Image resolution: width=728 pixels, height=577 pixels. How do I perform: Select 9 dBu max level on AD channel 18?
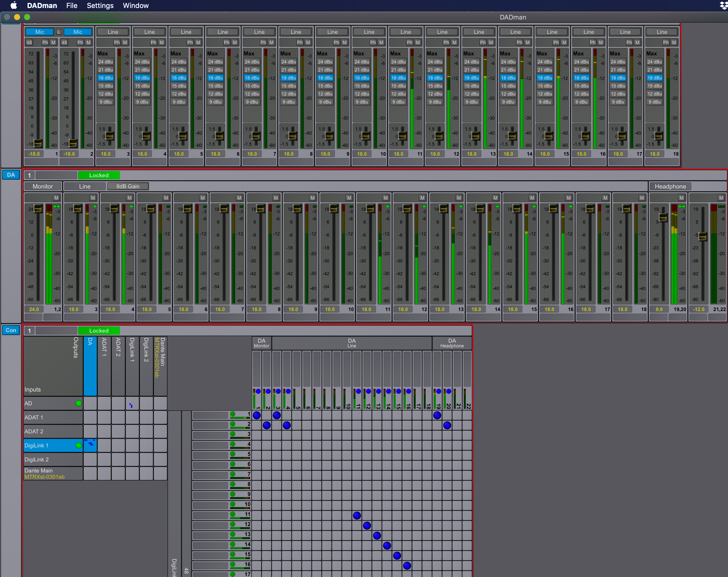(x=654, y=102)
